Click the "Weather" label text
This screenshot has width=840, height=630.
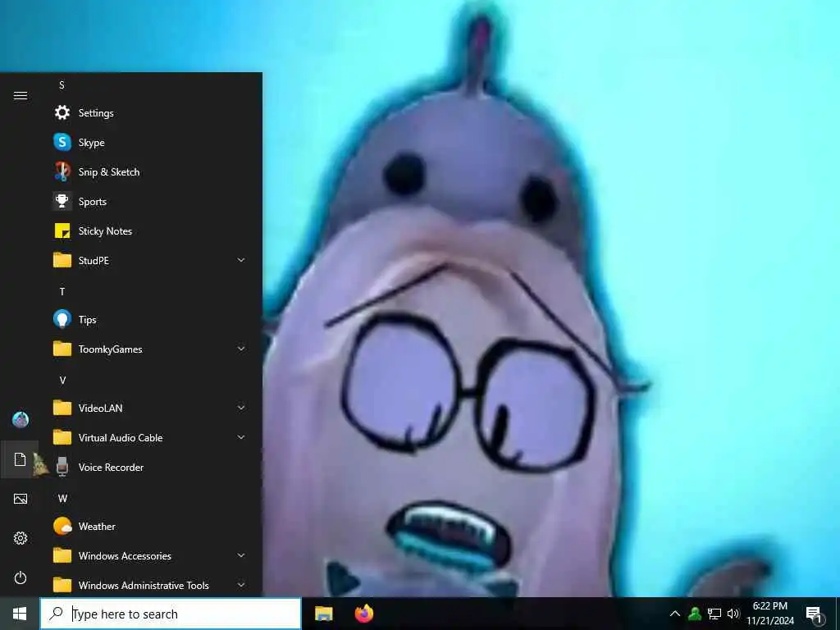[97, 526]
